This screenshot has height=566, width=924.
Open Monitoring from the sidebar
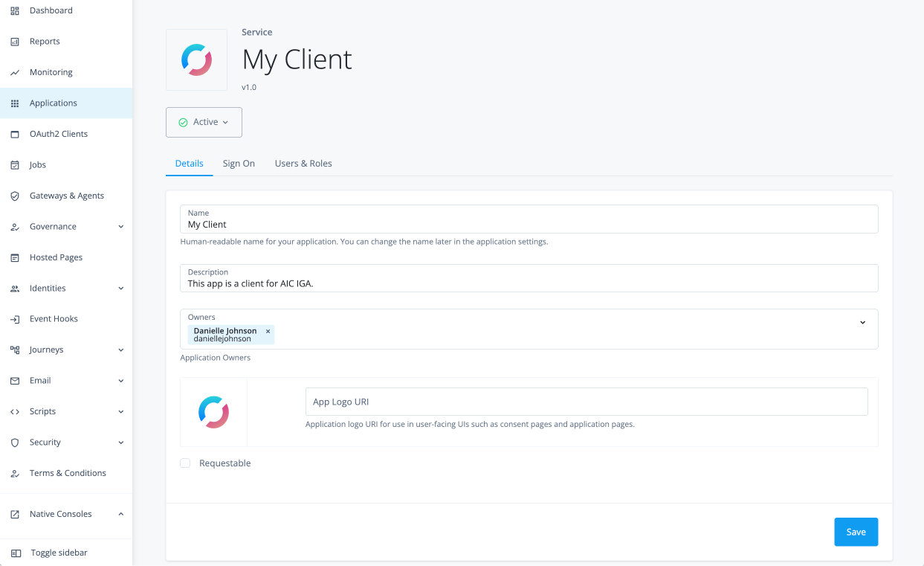point(50,72)
